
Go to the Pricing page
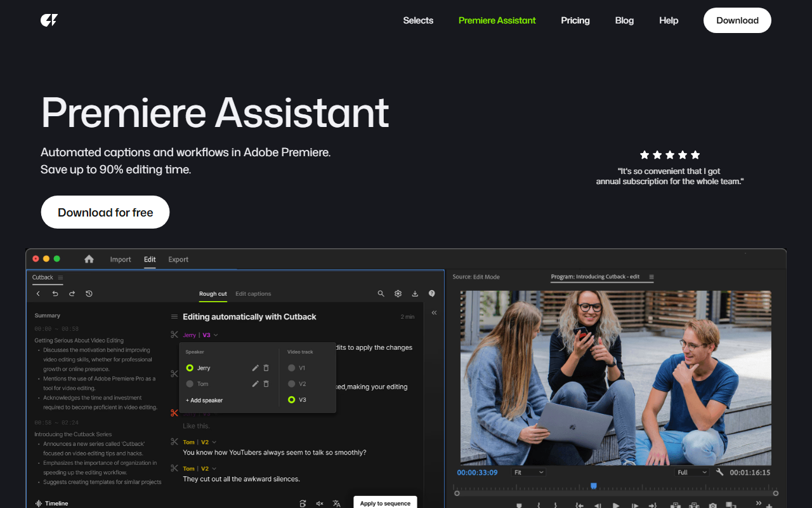575,20
